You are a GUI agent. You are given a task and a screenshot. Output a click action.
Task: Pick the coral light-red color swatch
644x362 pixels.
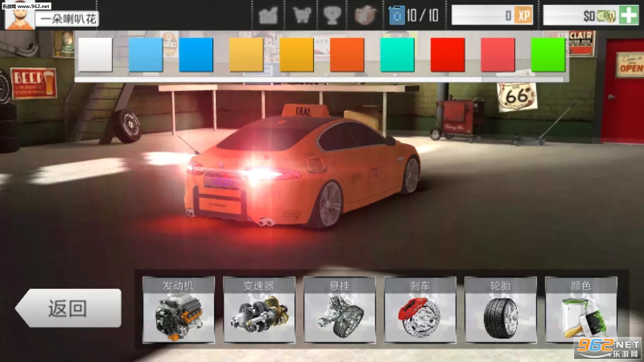pos(498,55)
